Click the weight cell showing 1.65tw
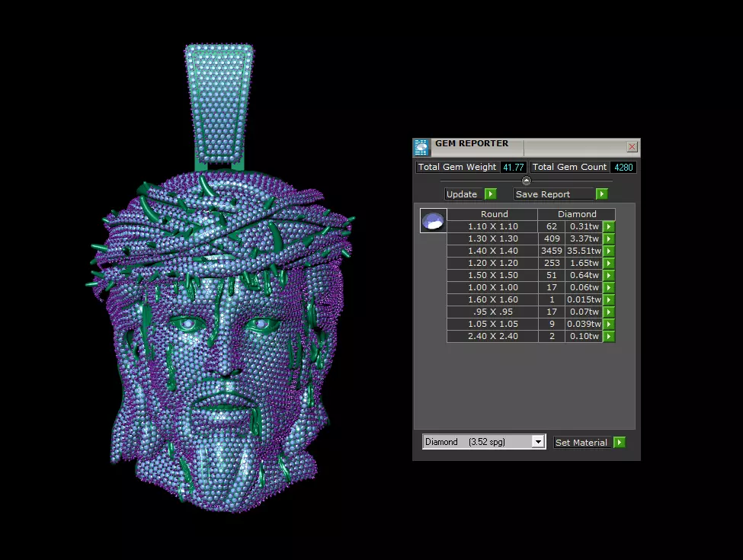 tap(584, 263)
